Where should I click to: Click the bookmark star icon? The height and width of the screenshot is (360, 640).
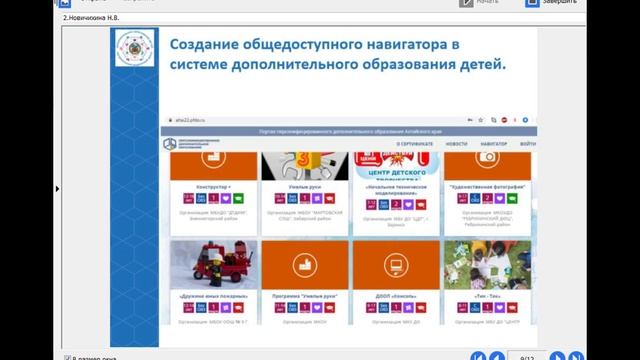tap(481, 120)
